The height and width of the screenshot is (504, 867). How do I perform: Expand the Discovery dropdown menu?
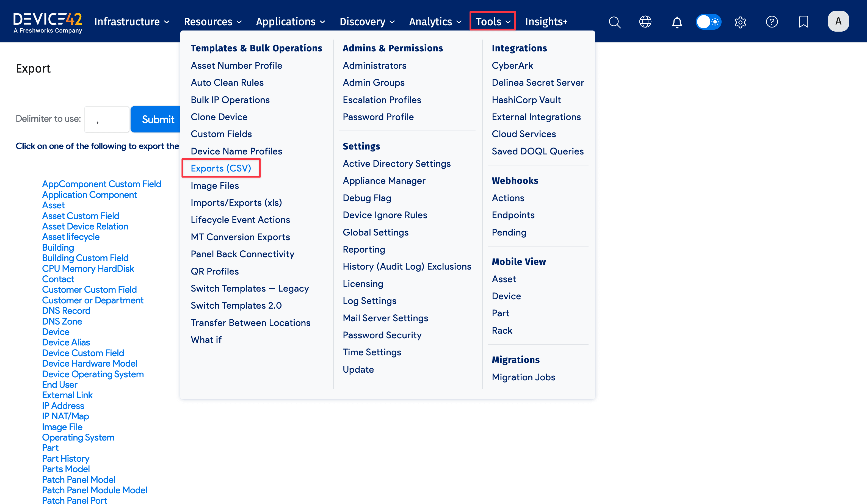click(x=367, y=22)
